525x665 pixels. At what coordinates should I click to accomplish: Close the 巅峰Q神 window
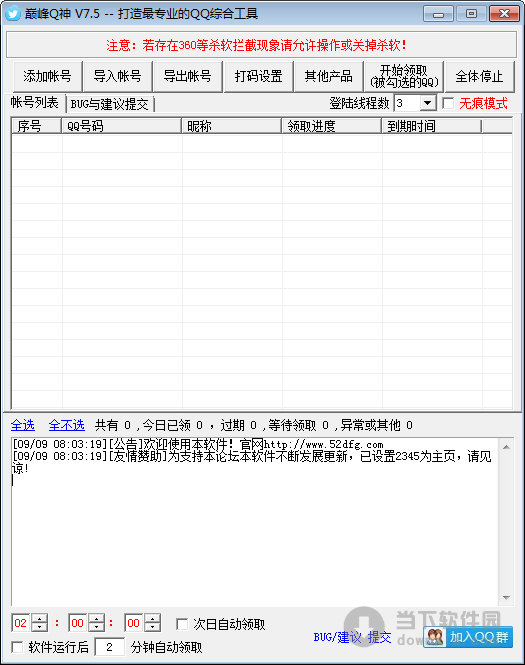coord(504,14)
